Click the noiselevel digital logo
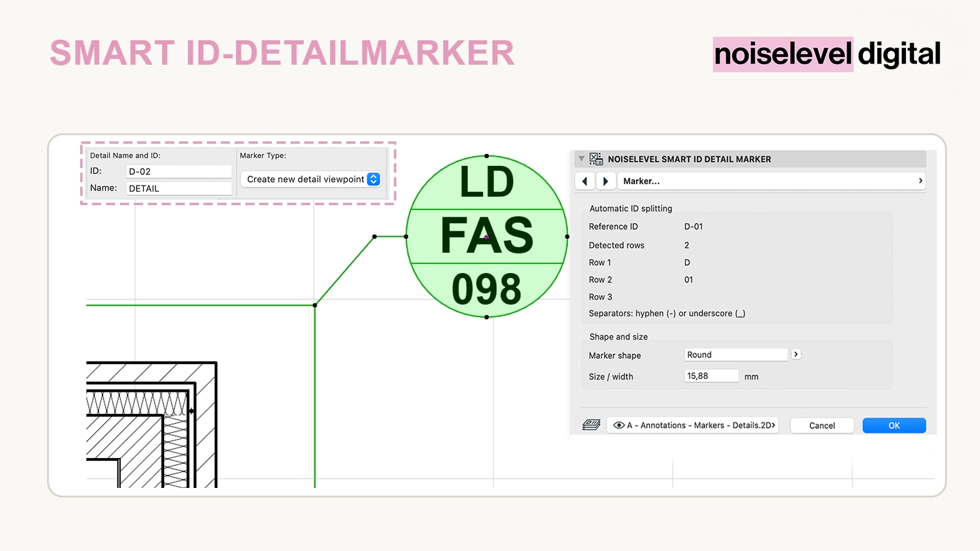Viewport: 980px width, 551px height. coord(827,54)
